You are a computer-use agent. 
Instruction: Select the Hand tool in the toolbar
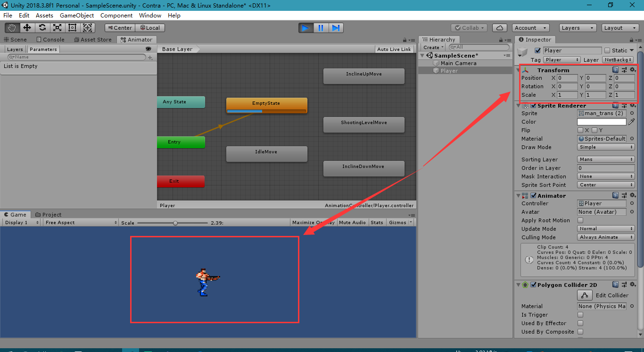click(12, 27)
